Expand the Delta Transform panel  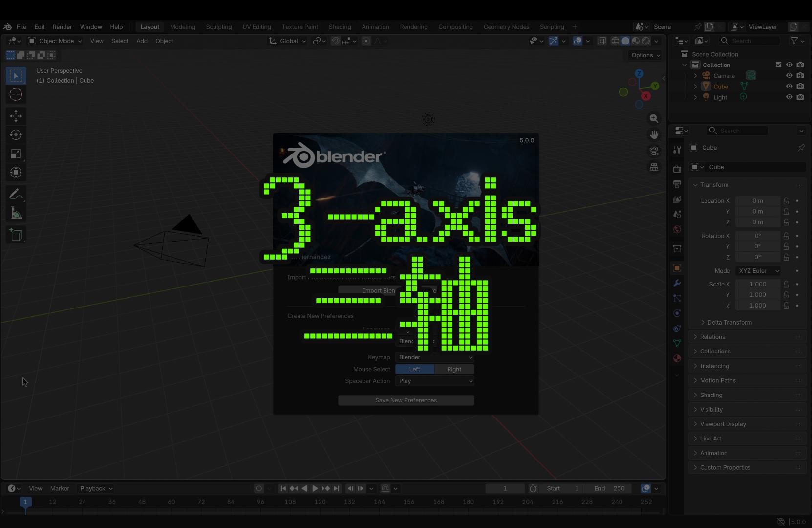tap(729, 323)
